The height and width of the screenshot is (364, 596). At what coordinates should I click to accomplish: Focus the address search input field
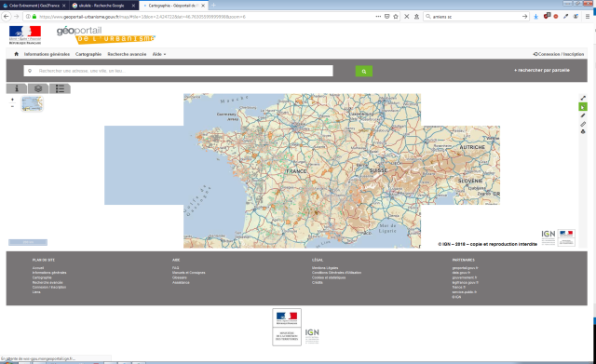[x=178, y=71]
